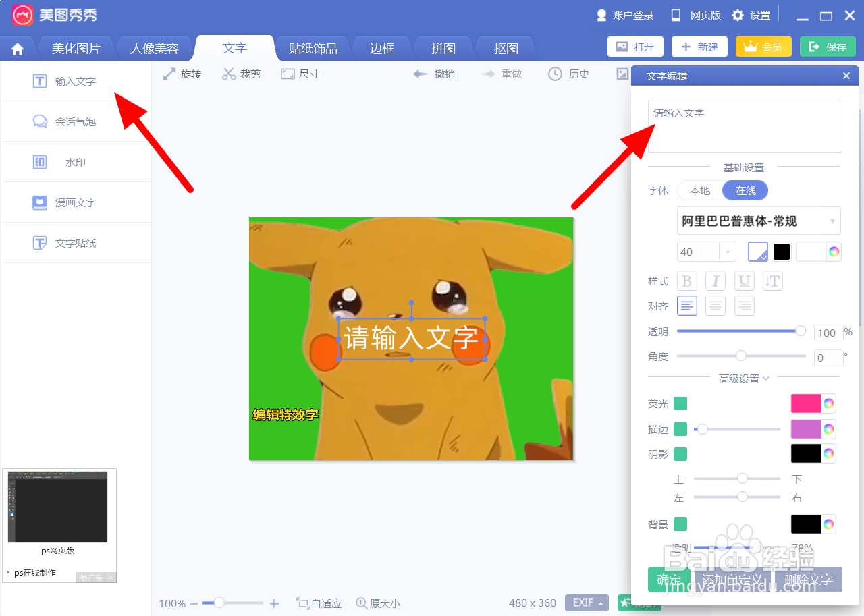Click the 旋转 rotate tool

coord(182,74)
